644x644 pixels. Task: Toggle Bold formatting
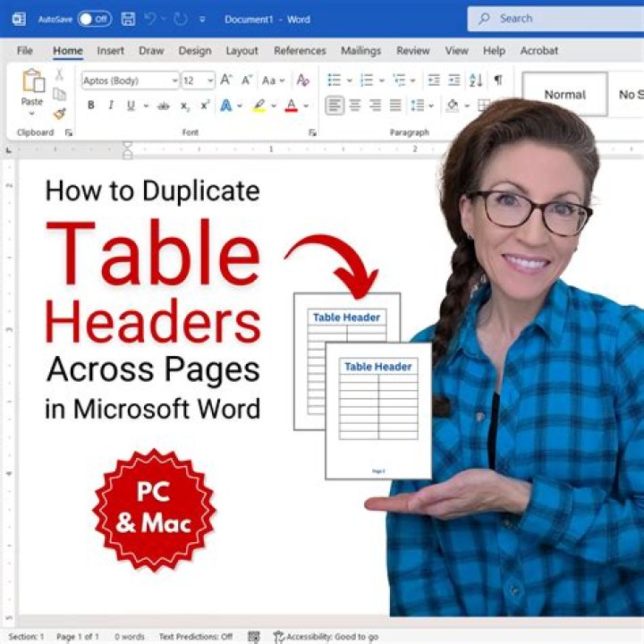(90, 106)
